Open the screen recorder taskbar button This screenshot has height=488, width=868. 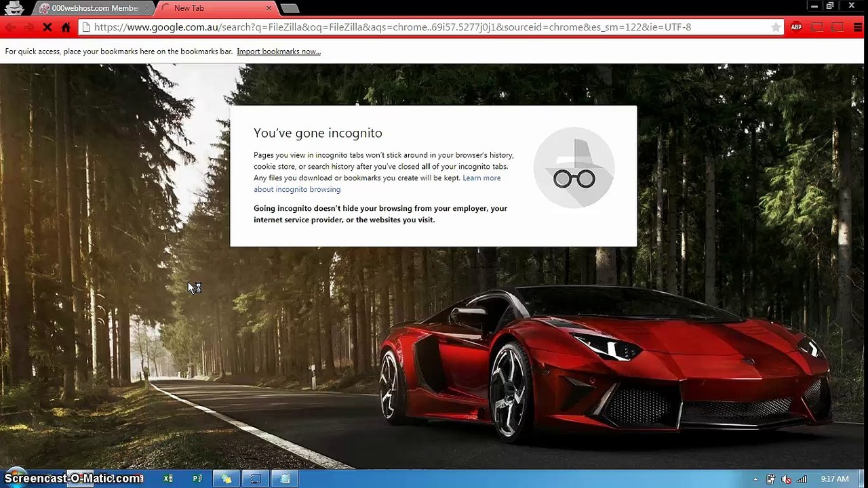click(x=256, y=479)
